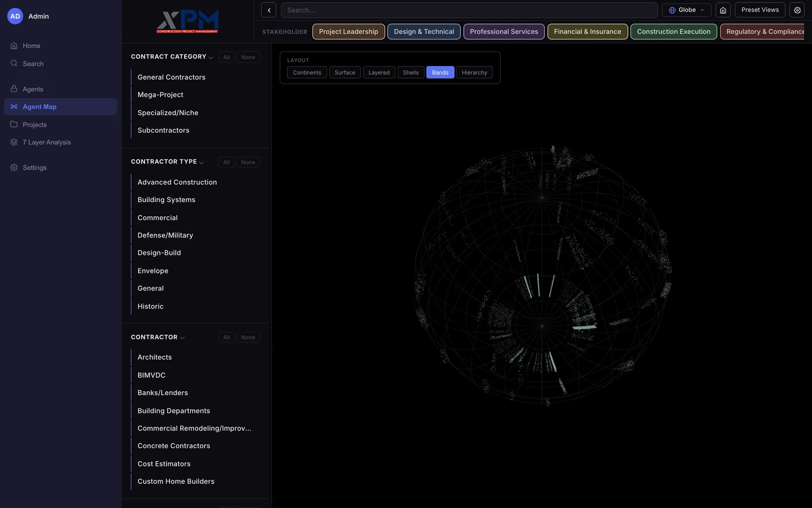Select All in Contract Category
The image size is (812, 508).
pyautogui.click(x=226, y=57)
